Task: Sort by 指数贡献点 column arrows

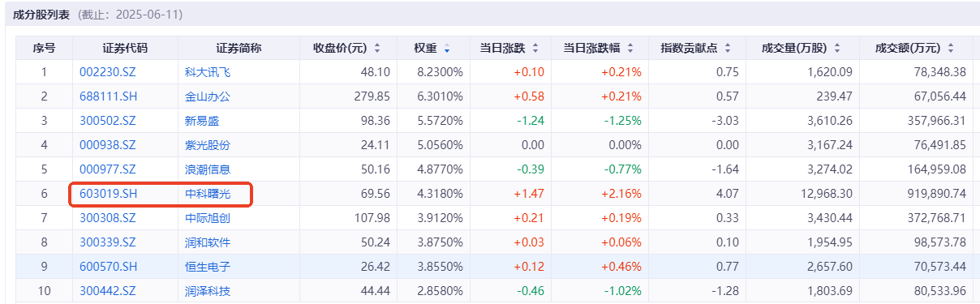Action: point(728,48)
